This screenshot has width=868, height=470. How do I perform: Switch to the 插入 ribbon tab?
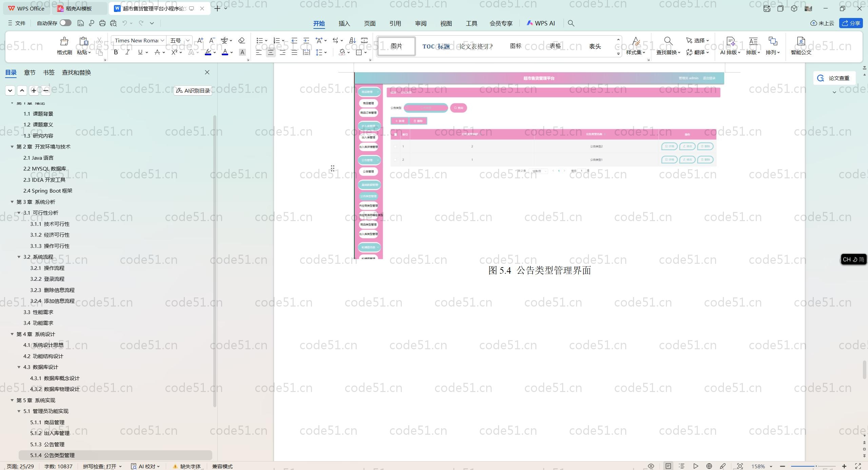pyautogui.click(x=344, y=23)
